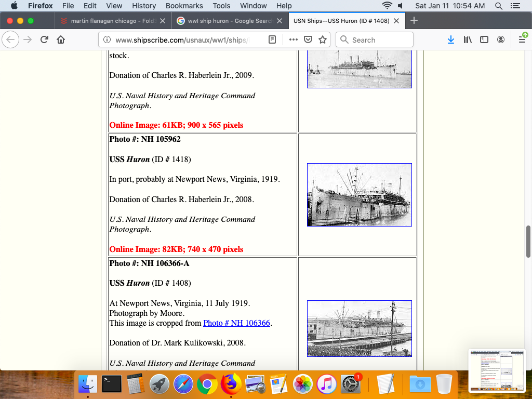The width and height of the screenshot is (532, 399).
Task: Open the Bookmarks menu
Action: point(184,6)
